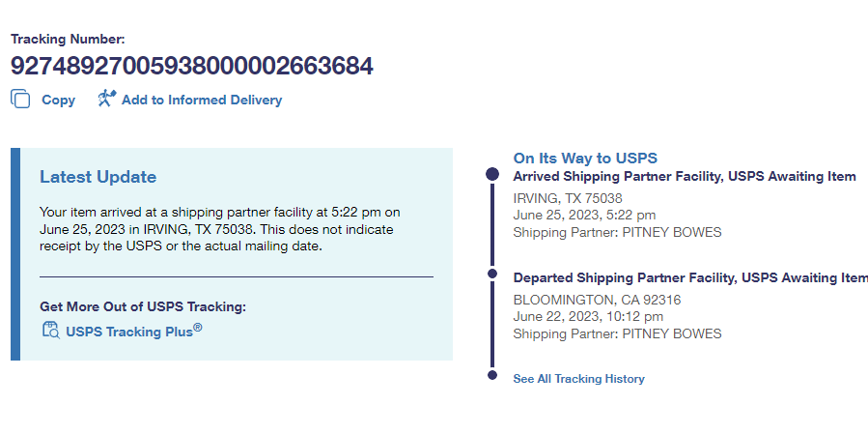Click the top timeline dot for Irving arrival
868x434 pixels.
point(492,175)
